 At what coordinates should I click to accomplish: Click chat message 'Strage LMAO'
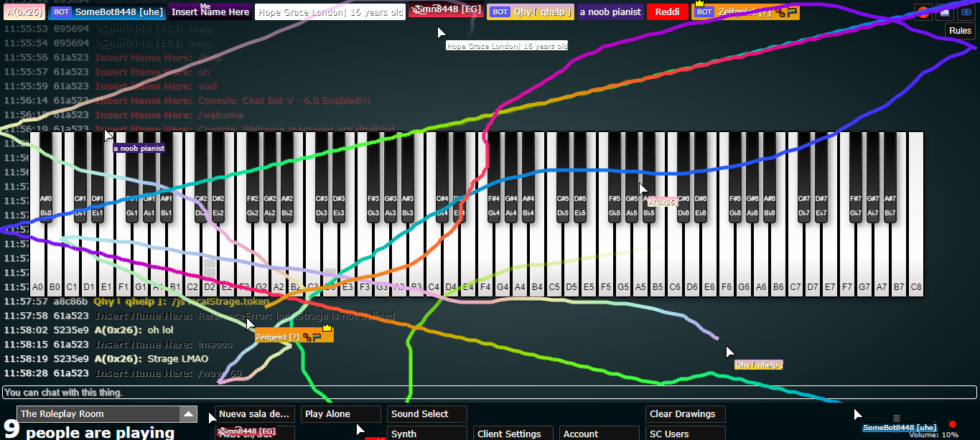point(177,359)
